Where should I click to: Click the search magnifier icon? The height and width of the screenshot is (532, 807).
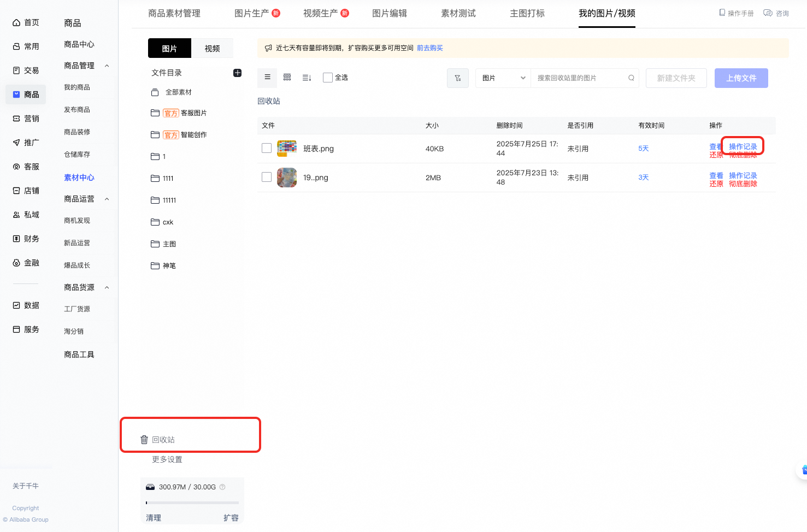pyautogui.click(x=631, y=78)
